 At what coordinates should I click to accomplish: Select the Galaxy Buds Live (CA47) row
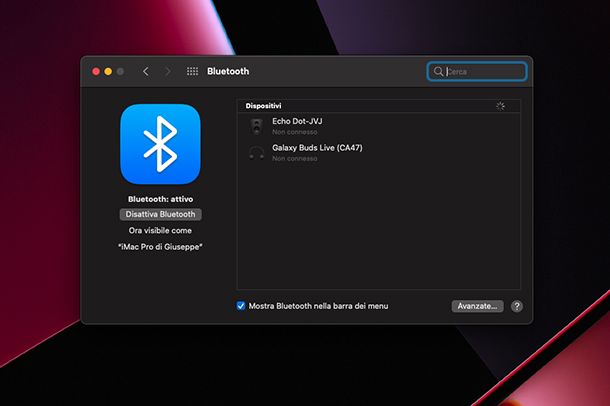pos(379,152)
